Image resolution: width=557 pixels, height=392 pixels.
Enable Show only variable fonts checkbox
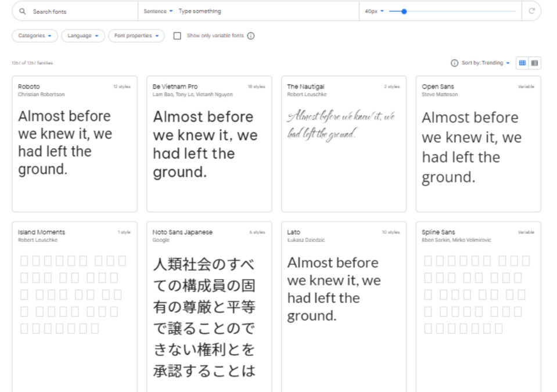[x=177, y=36]
